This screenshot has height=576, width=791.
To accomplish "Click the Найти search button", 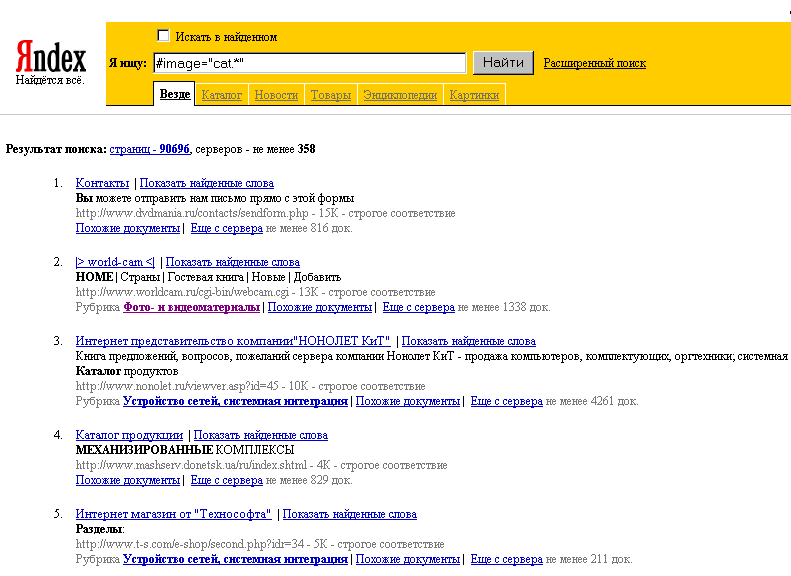I will click(x=503, y=63).
